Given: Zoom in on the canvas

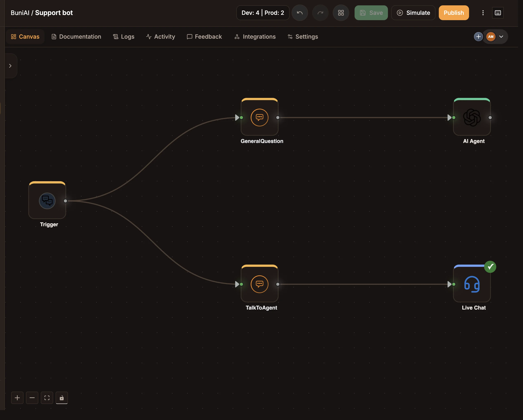Looking at the screenshot, I should tap(17, 398).
